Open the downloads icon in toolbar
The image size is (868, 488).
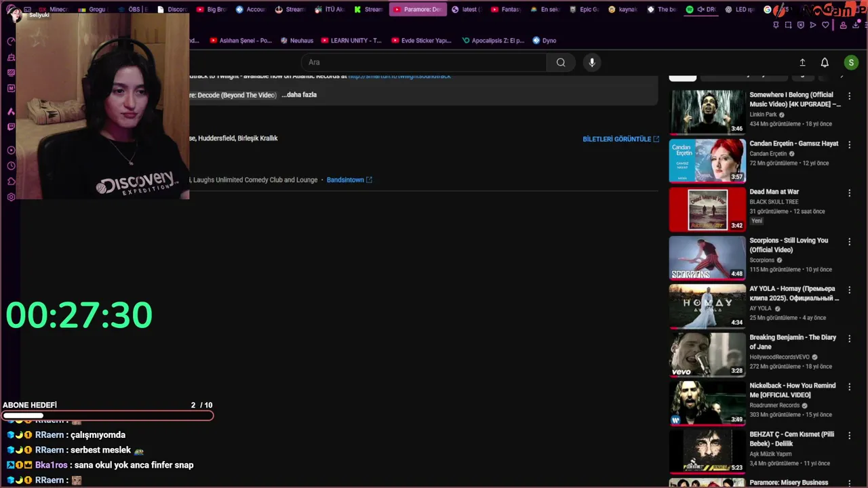pyautogui.click(x=856, y=25)
